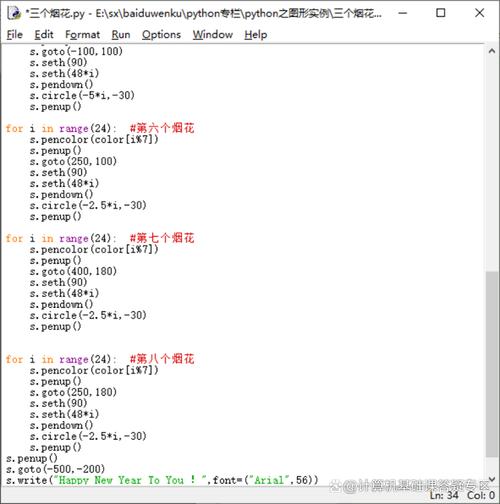Image resolution: width=500 pixels, height=504 pixels.
Task: Click the Ln: 34 status bar entry
Action: (x=444, y=495)
